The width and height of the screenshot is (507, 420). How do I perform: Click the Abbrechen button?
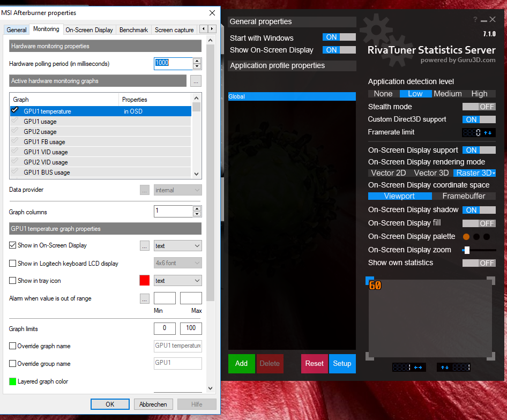153,404
